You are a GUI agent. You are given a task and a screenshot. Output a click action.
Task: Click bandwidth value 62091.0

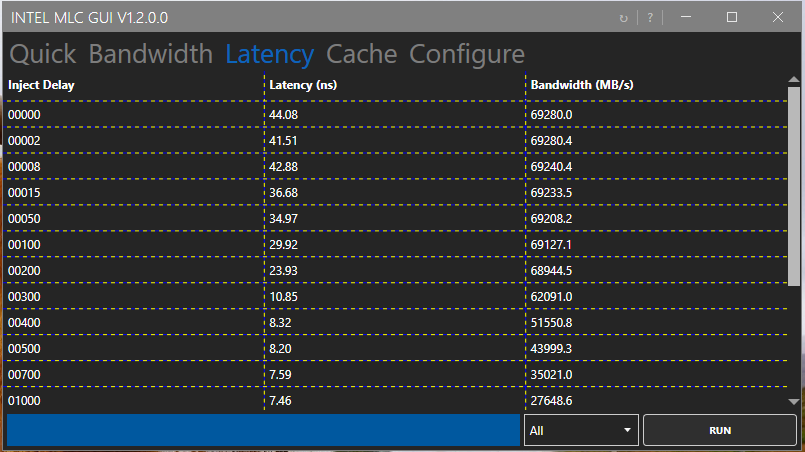(551, 297)
